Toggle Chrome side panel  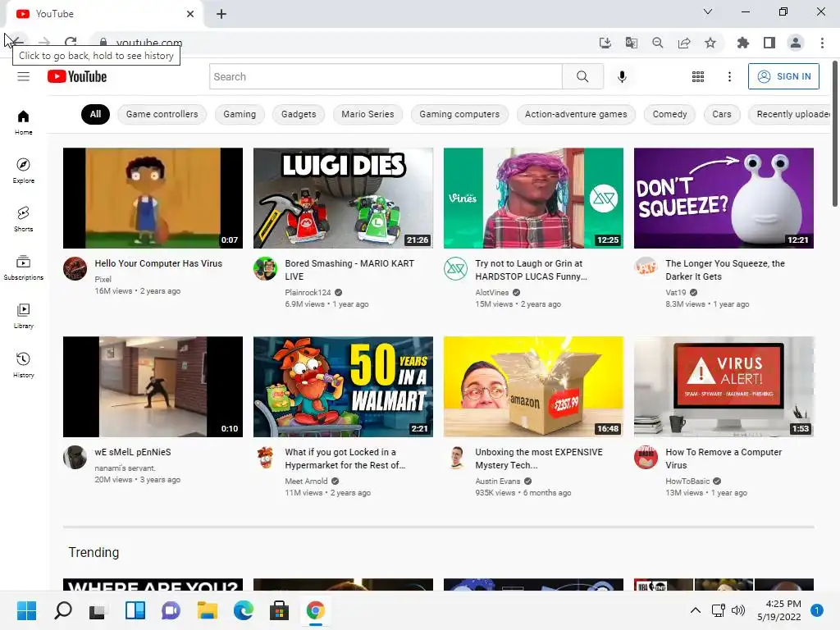pyautogui.click(x=769, y=43)
